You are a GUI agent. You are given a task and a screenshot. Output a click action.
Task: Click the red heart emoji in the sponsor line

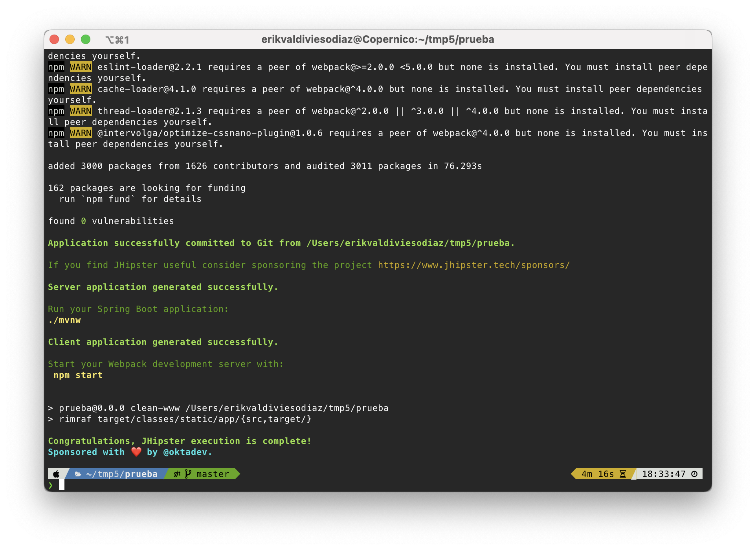136,452
